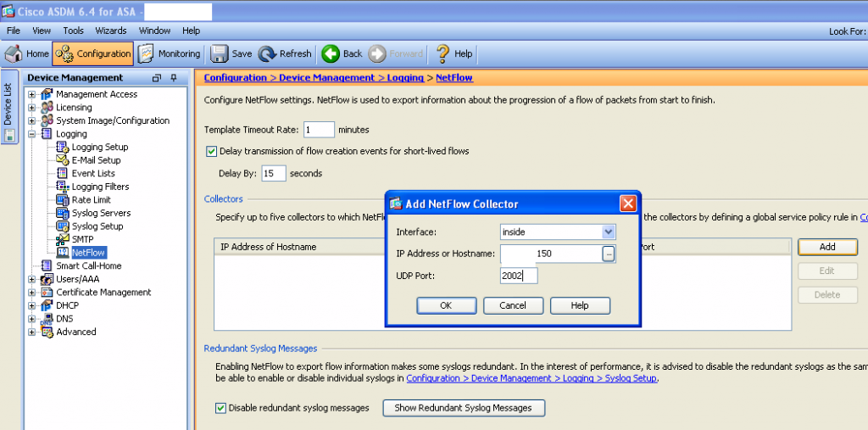Open Help via question mark icon

click(442, 53)
